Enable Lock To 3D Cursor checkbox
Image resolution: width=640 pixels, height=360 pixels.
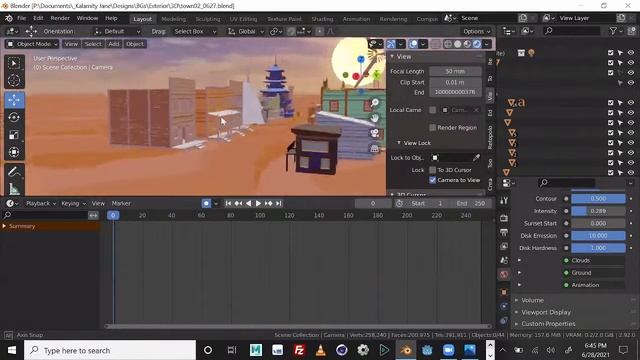pos(433,170)
